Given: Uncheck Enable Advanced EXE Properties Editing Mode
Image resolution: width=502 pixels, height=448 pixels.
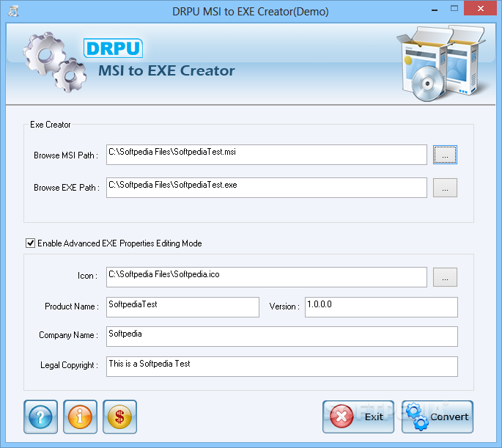Looking at the screenshot, I should pyautogui.click(x=31, y=243).
